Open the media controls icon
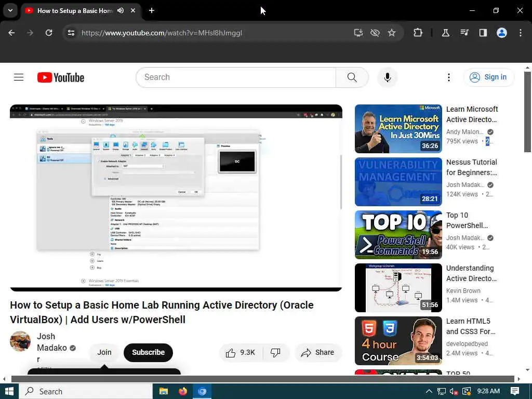 point(464,33)
